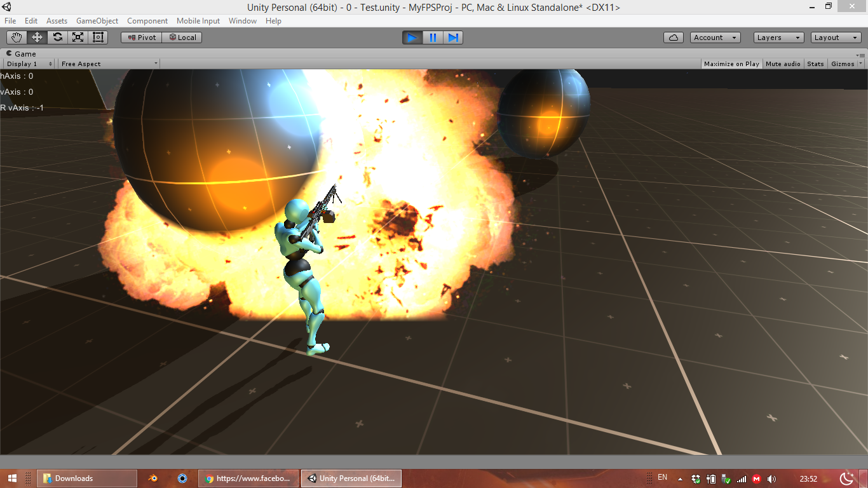868x488 pixels.
Task: Pause the running game
Action: 433,37
